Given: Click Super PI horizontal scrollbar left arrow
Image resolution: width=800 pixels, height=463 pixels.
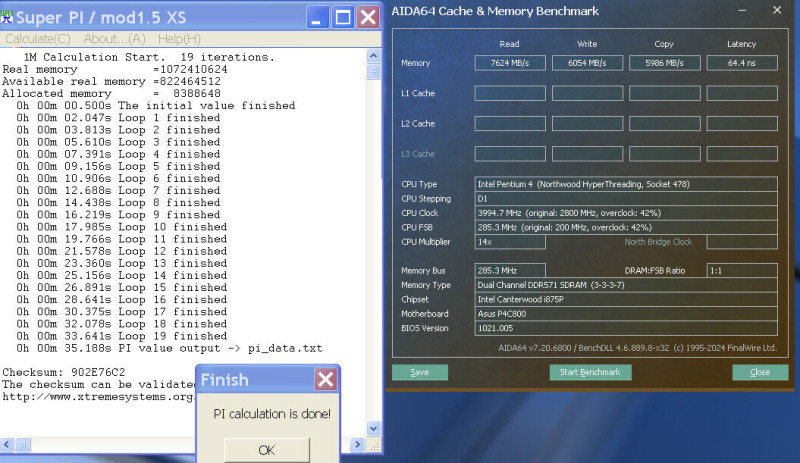Looking at the screenshot, I should pos(7,445).
